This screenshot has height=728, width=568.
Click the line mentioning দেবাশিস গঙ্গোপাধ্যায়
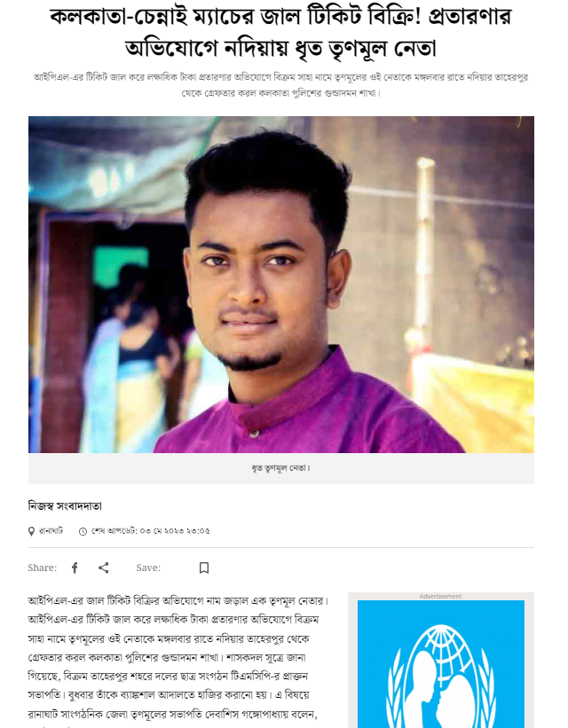[172, 714]
